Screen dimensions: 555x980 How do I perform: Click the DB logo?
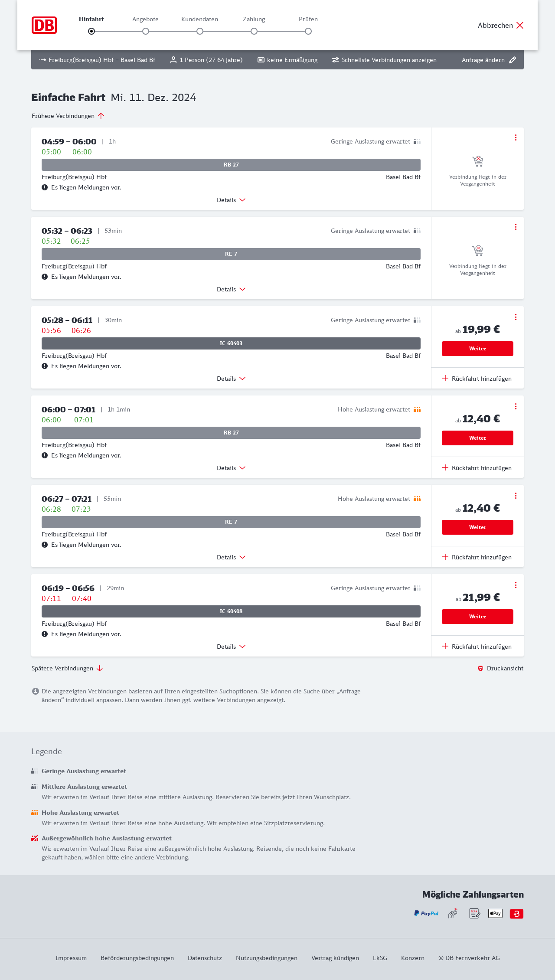[44, 25]
